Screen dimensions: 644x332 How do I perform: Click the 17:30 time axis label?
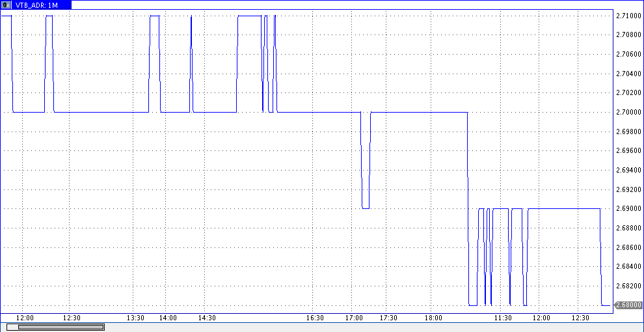[x=388, y=318]
